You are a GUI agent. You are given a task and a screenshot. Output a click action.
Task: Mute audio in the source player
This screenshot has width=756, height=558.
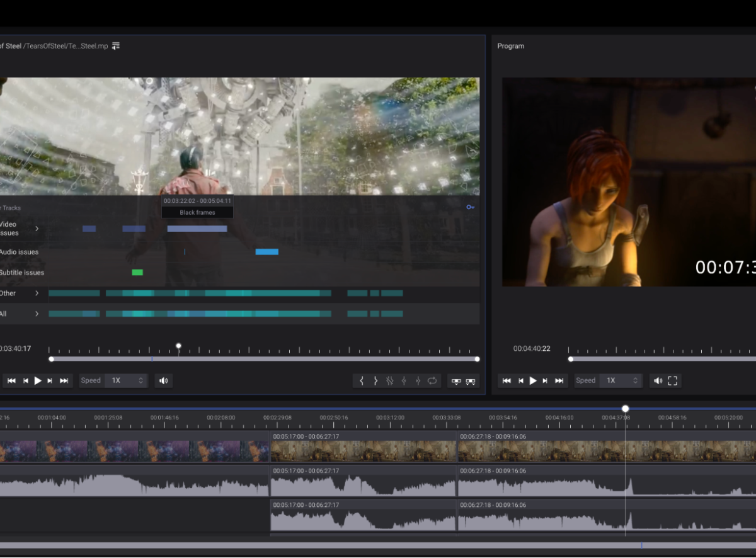tap(164, 380)
